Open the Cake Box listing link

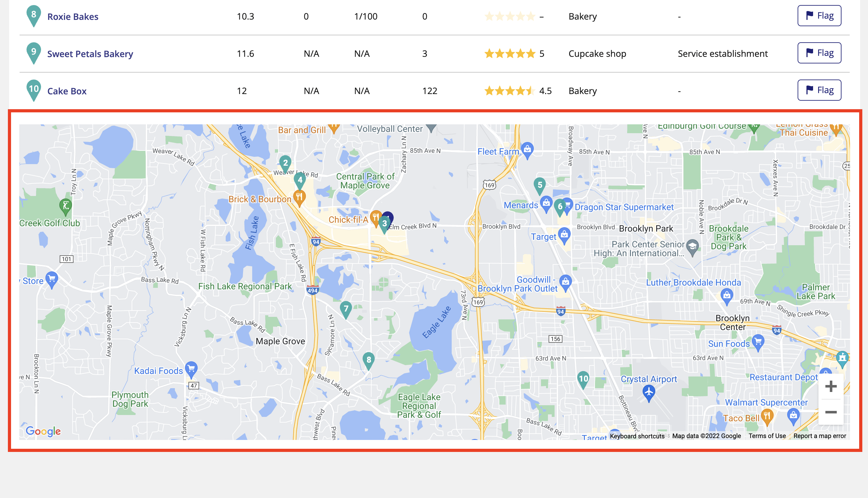coord(67,91)
